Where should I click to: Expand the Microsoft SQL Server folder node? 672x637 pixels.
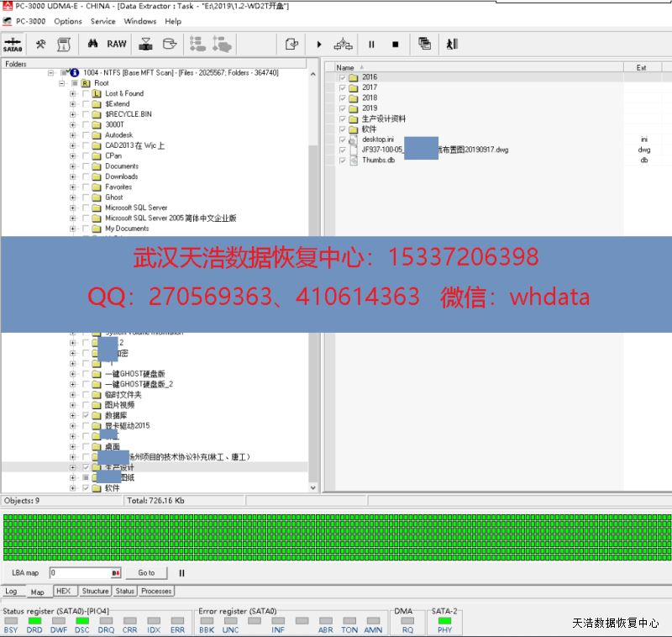click(73, 208)
